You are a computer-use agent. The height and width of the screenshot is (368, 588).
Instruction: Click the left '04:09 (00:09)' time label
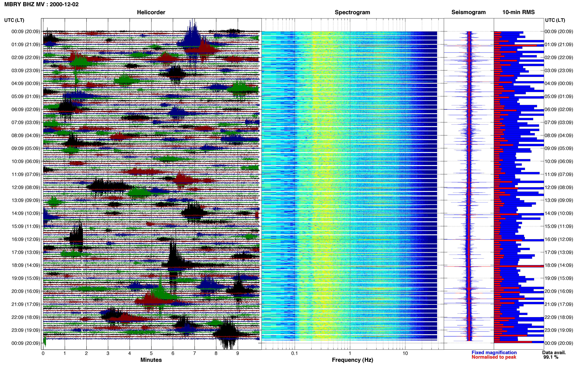26,83
